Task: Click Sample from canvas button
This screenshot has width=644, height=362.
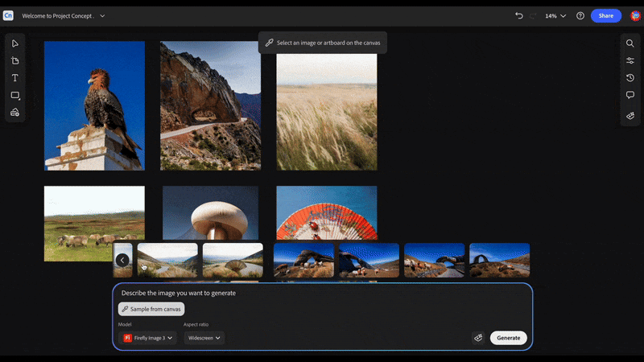Action: (x=151, y=309)
